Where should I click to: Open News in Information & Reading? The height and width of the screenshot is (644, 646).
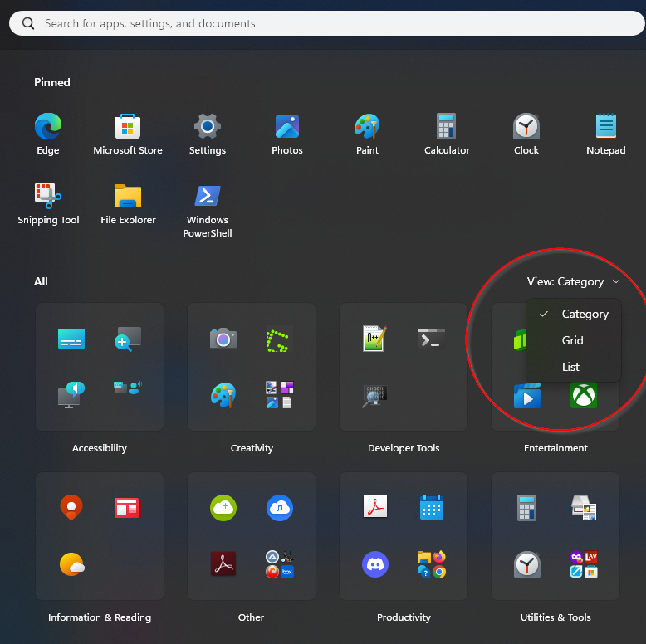click(128, 508)
